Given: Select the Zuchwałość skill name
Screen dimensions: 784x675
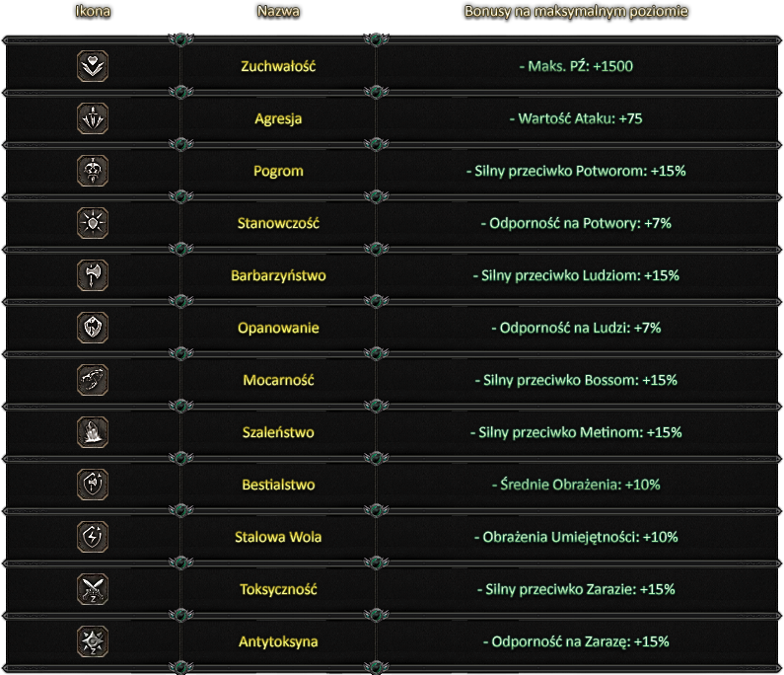Looking at the screenshot, I should point(278,66).
